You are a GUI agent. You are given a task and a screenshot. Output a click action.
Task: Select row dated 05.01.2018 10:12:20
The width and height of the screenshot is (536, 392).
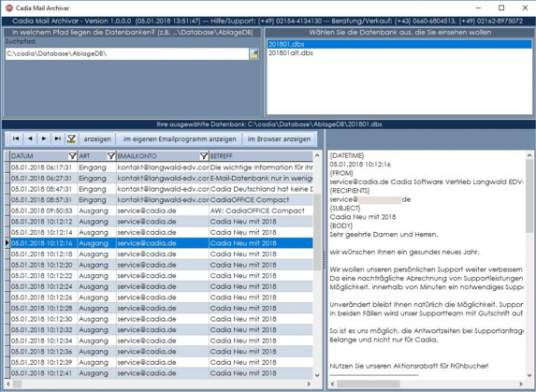(x=161, y=265)
